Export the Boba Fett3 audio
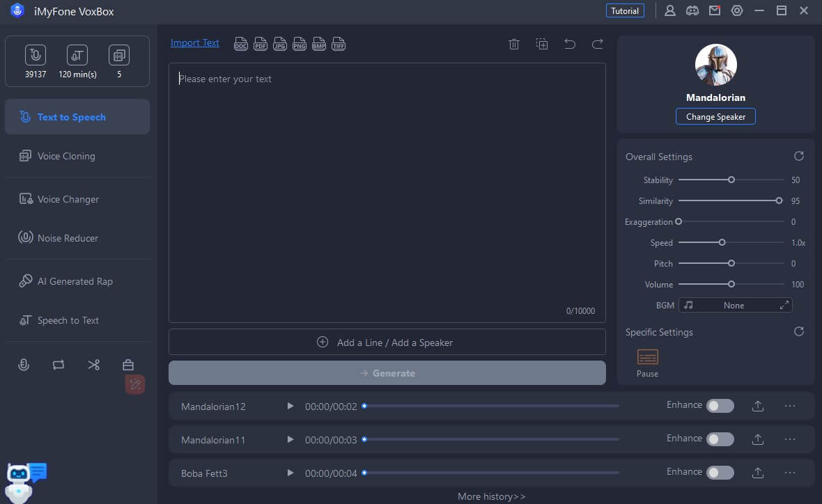The width and height of the screenshot is (822, 504). pyautogui.click(x=757, y=473)
